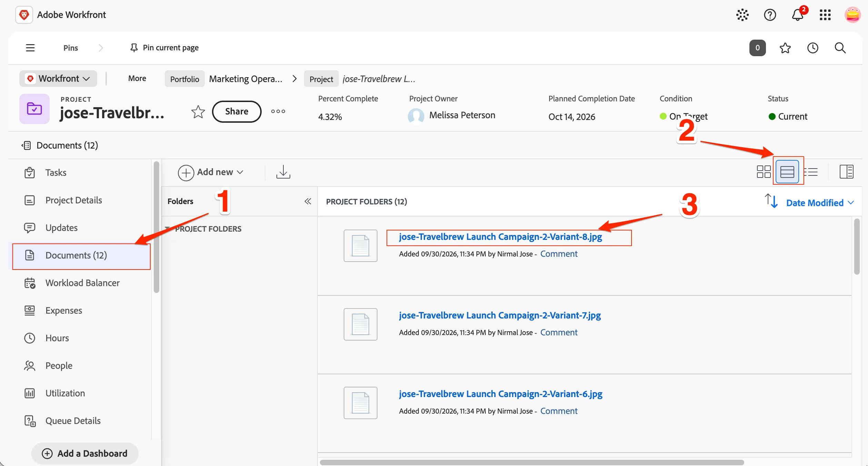Viewport: 868px width, 466px height.
Task: Open the Adobe Workfront home logo
Action: [24, 15]
